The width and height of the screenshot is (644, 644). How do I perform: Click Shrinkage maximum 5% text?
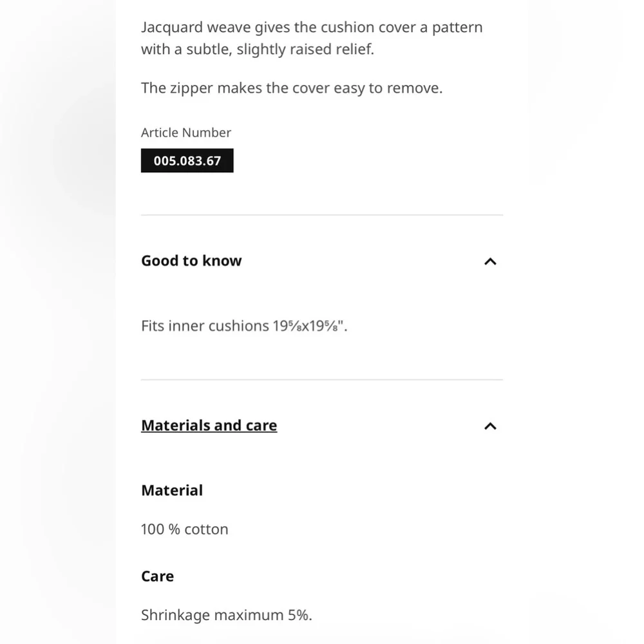click(227, 615)
